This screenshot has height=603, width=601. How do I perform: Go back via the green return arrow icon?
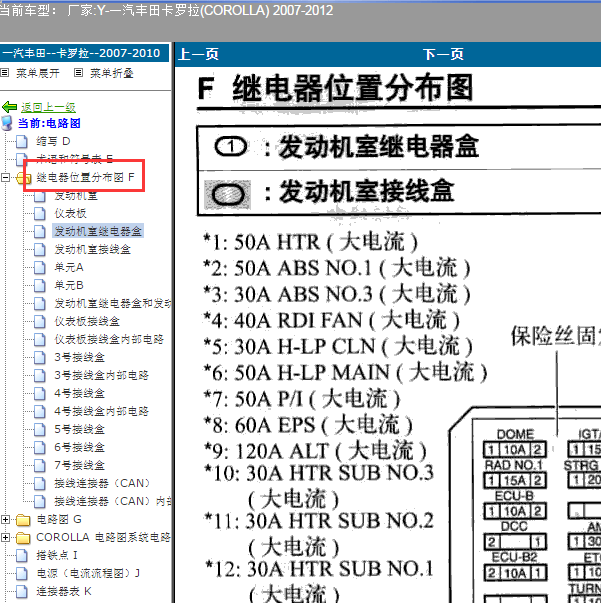[x=10, y=107]
